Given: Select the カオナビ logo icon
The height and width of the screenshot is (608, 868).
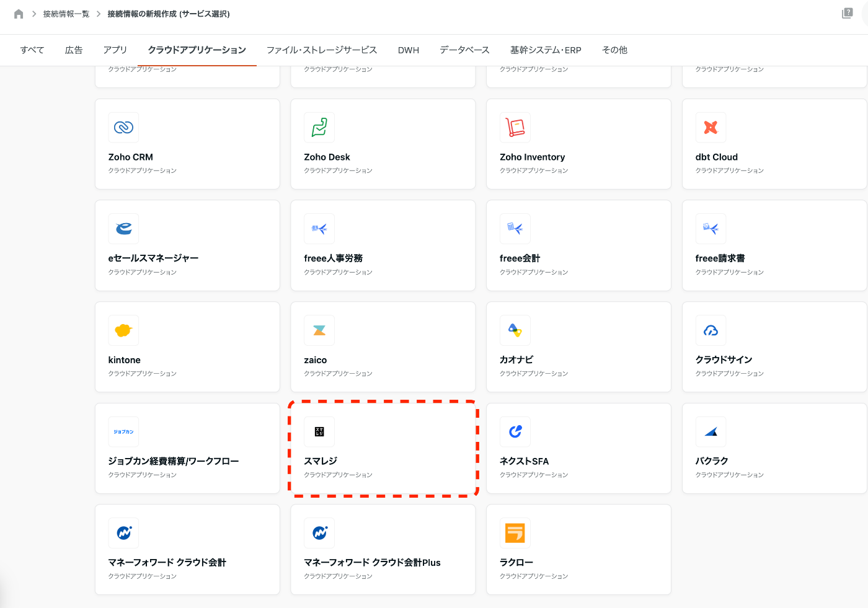Looking at the screenshot, I should (515, 330).
